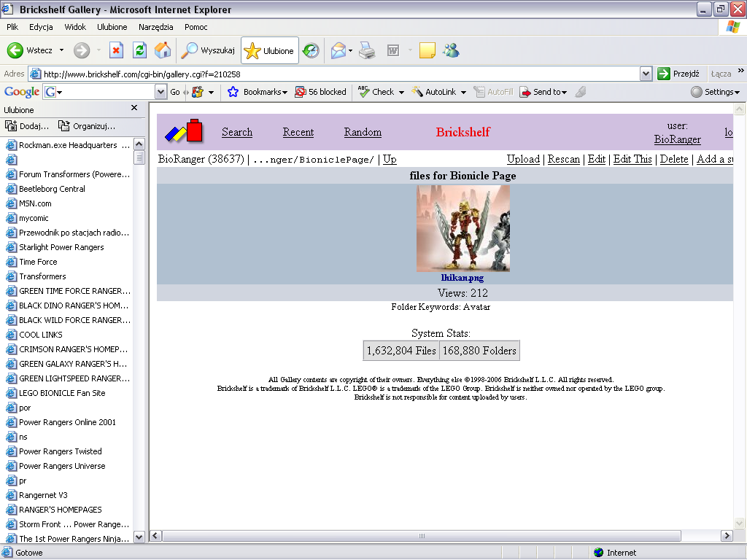The height and width of the screenshot is (560, 747).
Task: Click the Bookmarks star icon
Action: [x=233, y=92]
